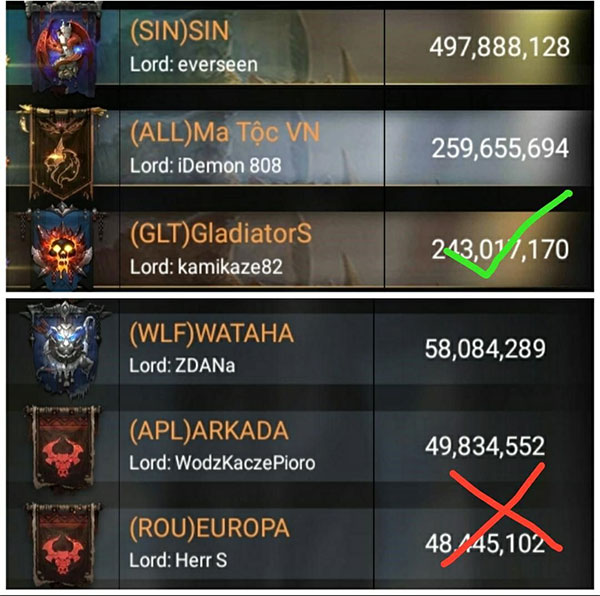Screen dimensions: 600x596
Task: Click the EUROPA red demon banner
Action: [63, 546]
